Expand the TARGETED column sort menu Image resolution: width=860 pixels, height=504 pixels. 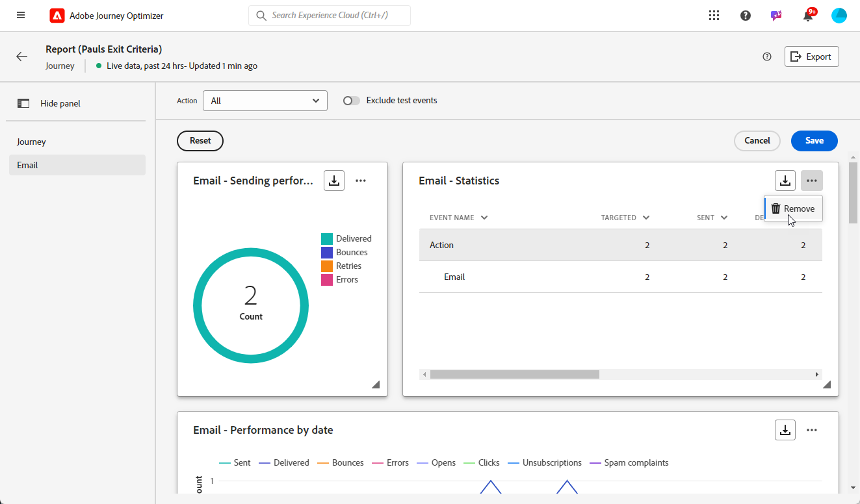tap(645, 218)
